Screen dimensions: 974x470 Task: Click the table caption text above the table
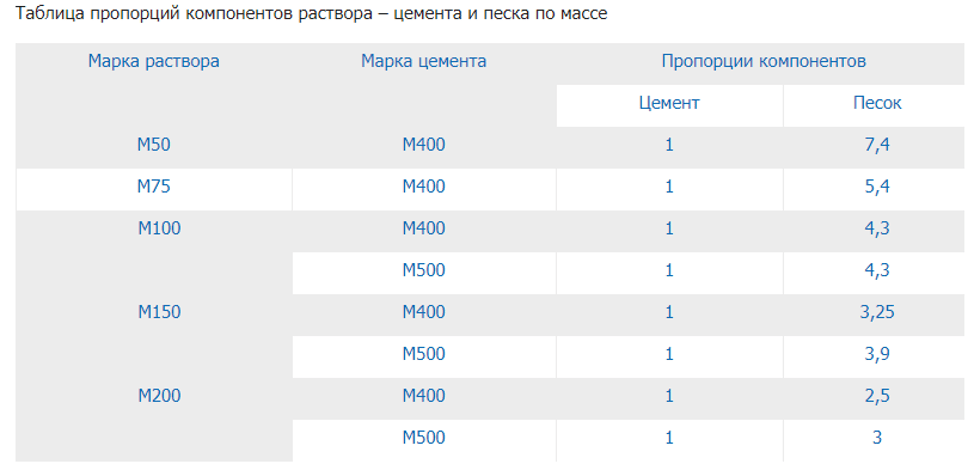pyautogui.click(x=306, y=14)
